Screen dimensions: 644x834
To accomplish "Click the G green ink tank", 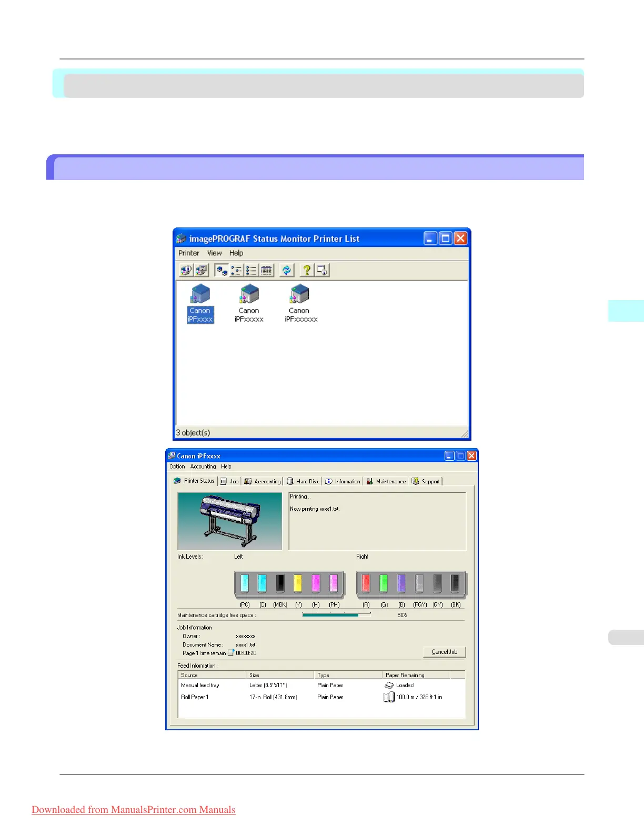I will pyautogui.click(x=384, y=583).
